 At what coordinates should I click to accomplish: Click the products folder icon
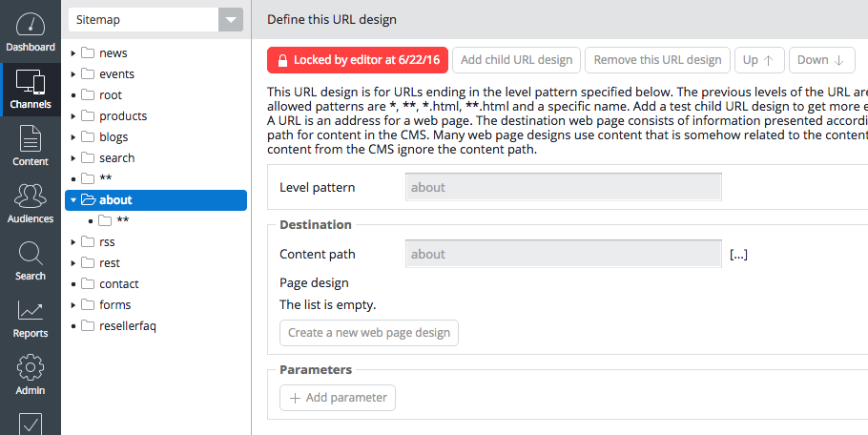88,115
